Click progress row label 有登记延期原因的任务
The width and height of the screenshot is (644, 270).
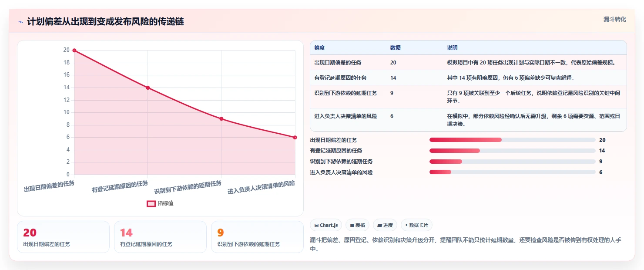point(336,151)
